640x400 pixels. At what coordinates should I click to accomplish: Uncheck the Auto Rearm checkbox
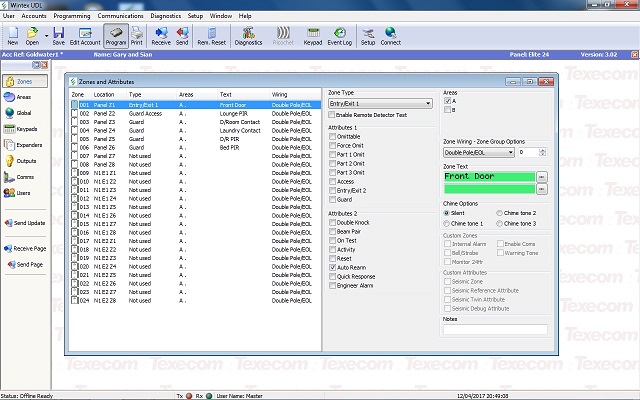[332, 268]
